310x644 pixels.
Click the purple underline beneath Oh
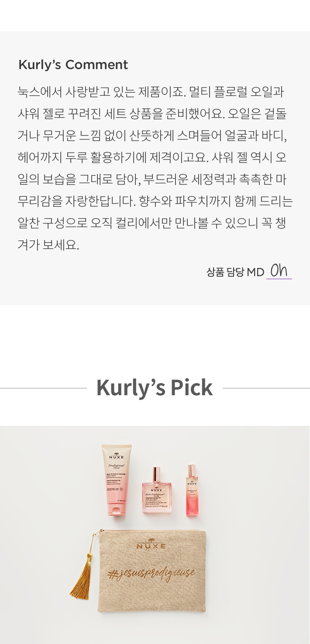tap(279, 278)
